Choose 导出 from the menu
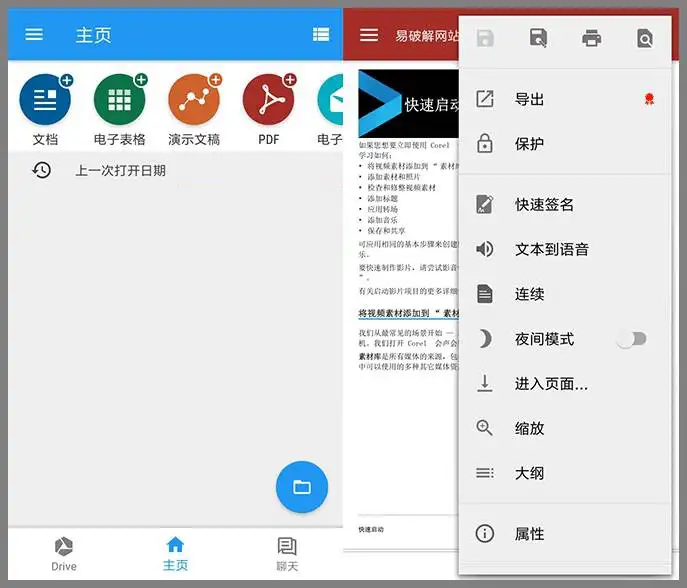The width and height of the screenshot is (687, 588). 529,99
